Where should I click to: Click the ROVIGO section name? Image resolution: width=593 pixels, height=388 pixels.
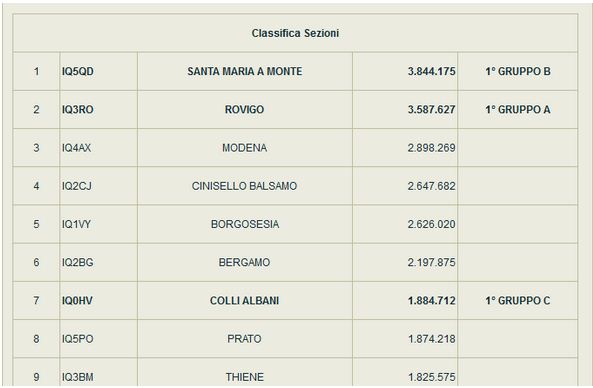[245, 110]
